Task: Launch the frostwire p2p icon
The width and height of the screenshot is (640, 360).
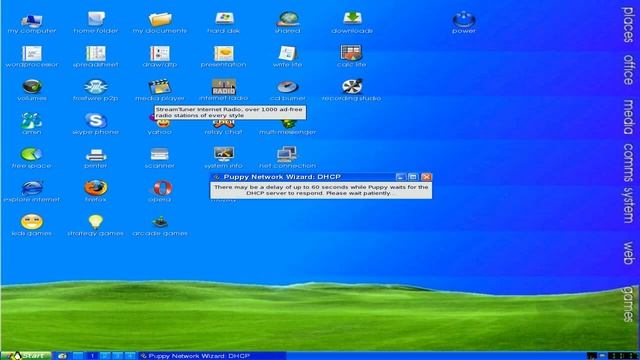Action: point(96,87)
